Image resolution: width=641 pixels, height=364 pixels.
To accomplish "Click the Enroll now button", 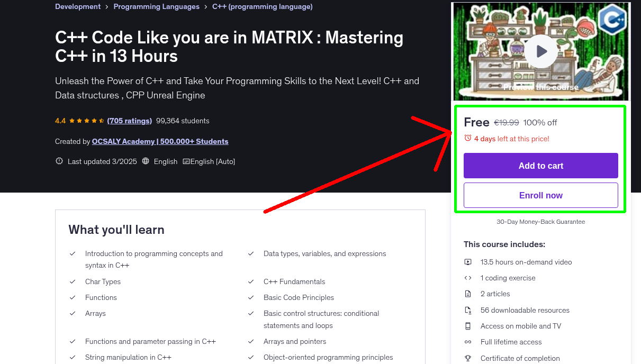I will [x=541, y=195].
